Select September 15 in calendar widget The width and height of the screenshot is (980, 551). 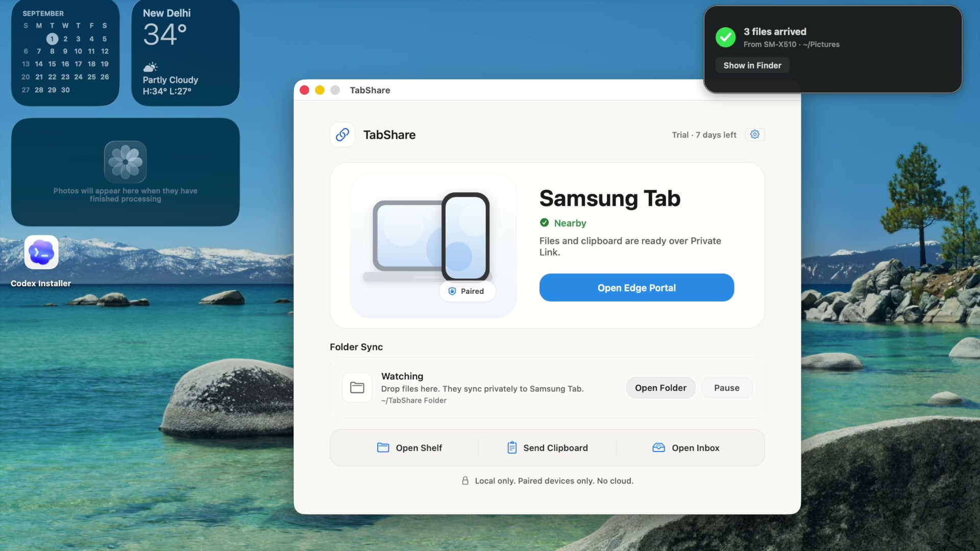coord(52,64)
